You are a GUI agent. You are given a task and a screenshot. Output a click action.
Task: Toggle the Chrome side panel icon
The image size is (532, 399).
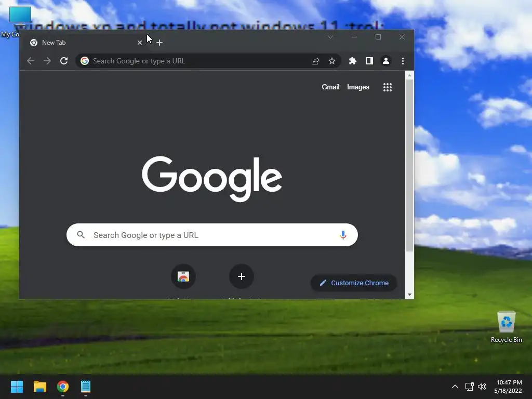tap(369, 61)
